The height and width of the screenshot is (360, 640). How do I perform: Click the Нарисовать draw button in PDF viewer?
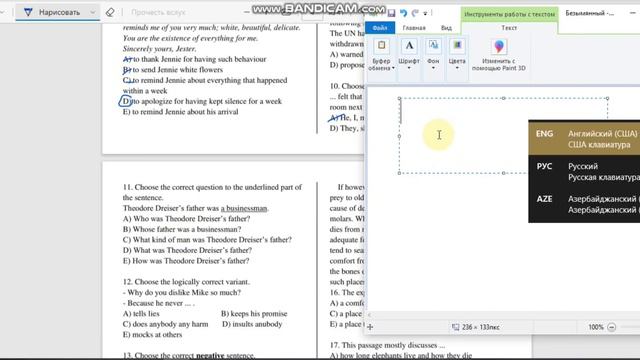59,12
